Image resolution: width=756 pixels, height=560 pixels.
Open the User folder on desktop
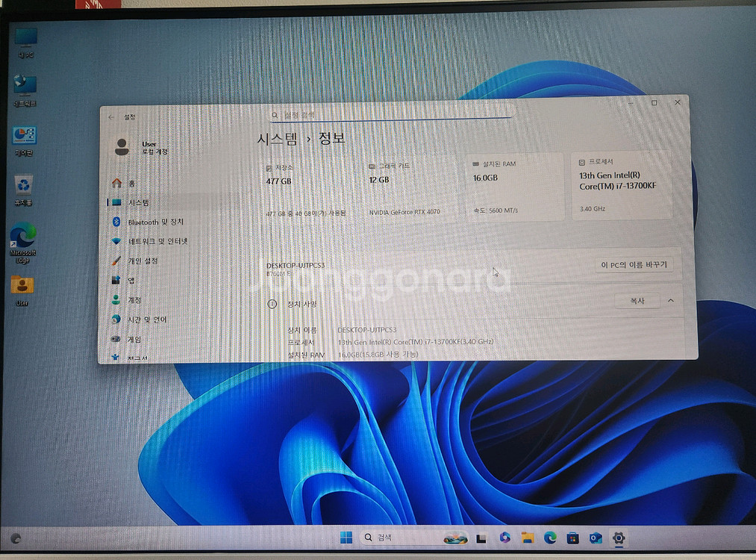pyautogui.click(x=22, y=287)
